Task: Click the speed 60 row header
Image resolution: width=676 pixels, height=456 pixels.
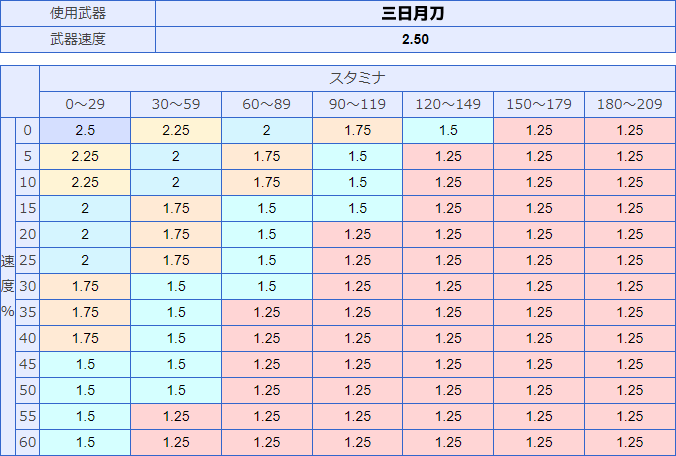Action: pos(28,442)
